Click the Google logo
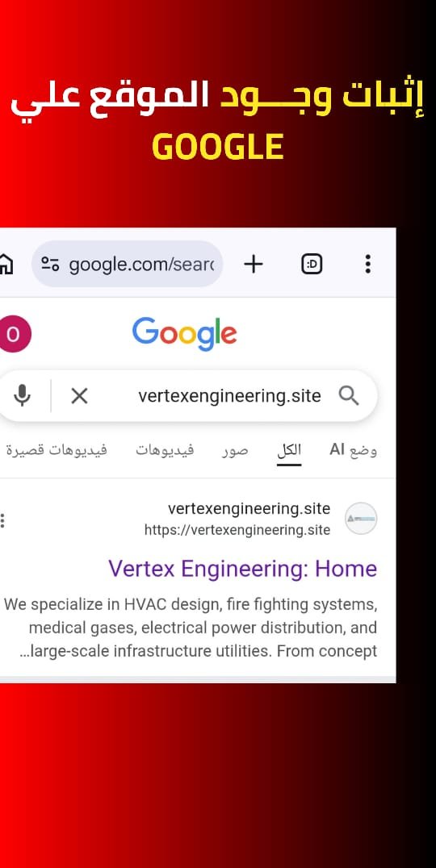 pyautogui.click(x=184, y=334)
